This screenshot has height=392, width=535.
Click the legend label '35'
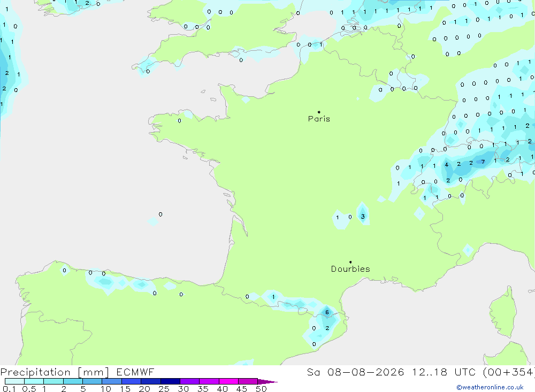point(203,389)
